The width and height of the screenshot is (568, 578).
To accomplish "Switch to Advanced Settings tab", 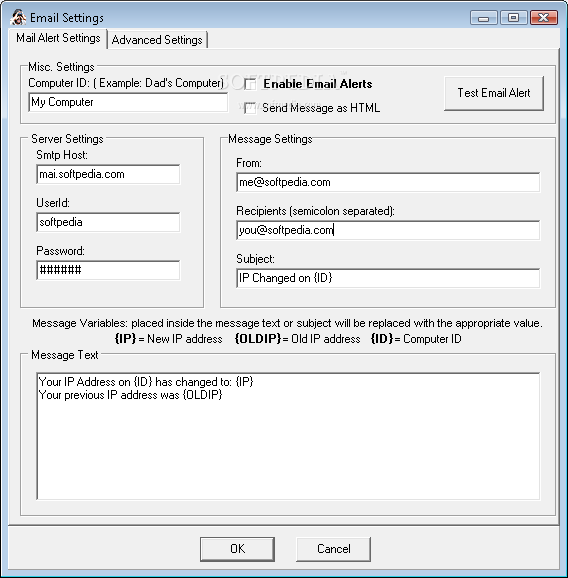I will pos(157,39).
